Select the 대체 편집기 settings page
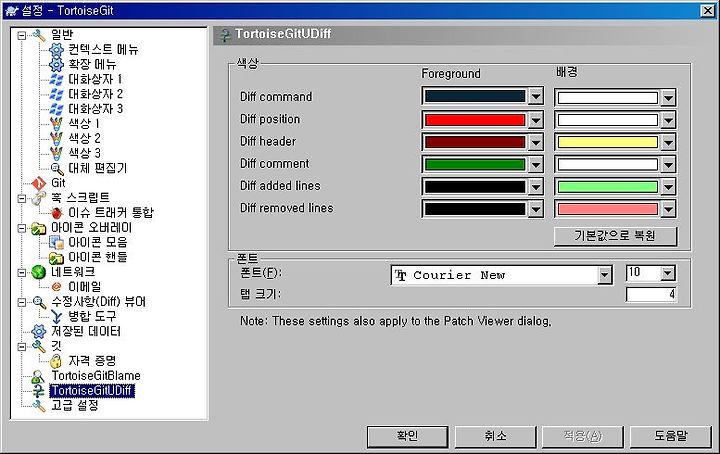 click(x=98, y=168)
